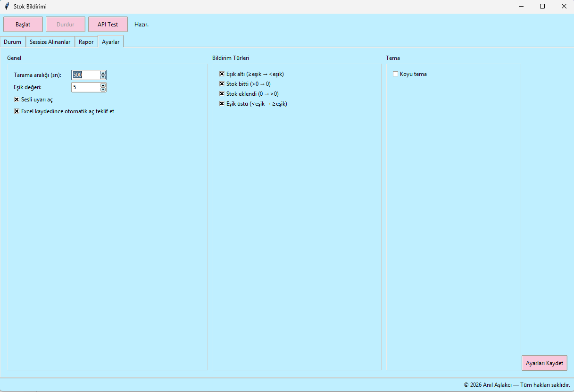This screenshot has height=392, width=574.
Task: Click the Durdur button
Action: (66, 24)
